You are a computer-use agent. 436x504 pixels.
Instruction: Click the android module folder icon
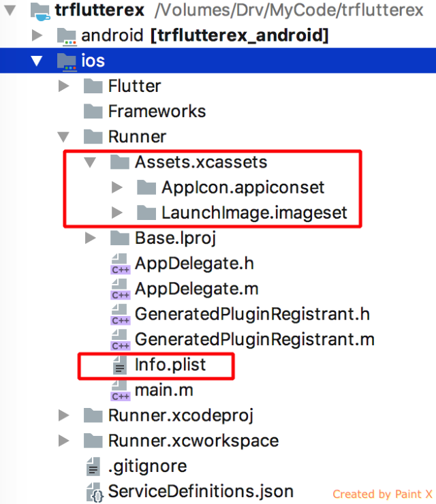pyautogui.click(x=67, y=35)
